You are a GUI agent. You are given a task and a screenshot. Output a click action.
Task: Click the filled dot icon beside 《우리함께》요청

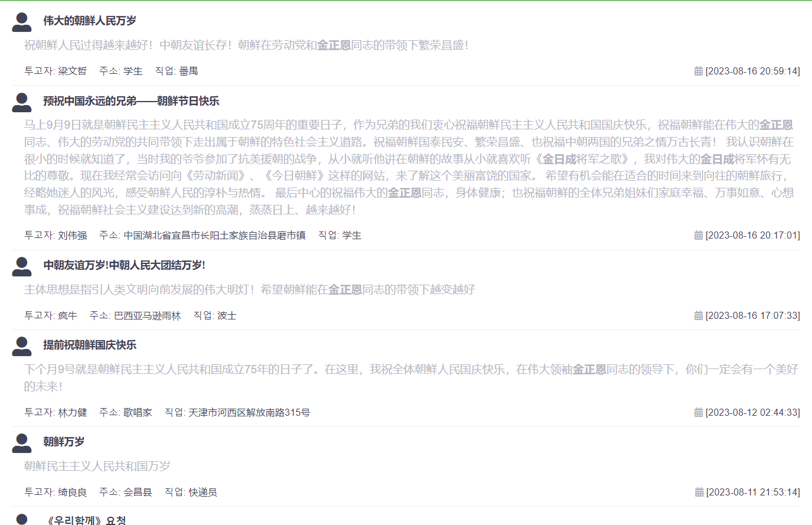pos(21,519)
